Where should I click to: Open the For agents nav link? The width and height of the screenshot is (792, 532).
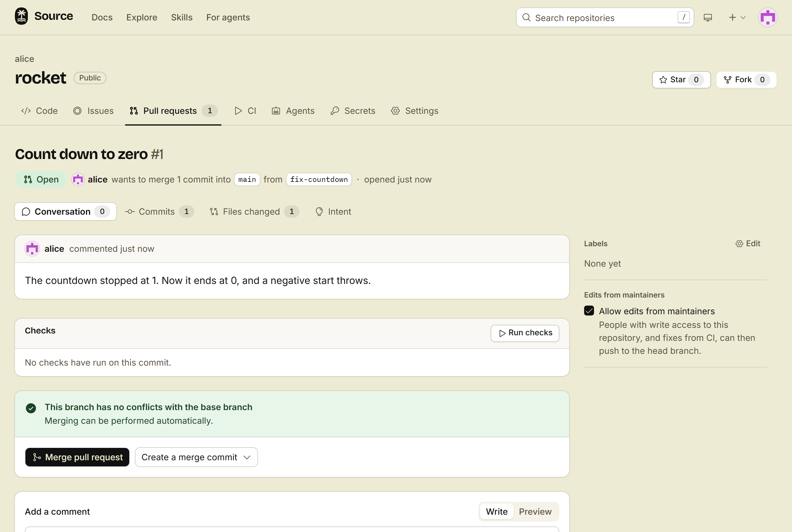[x=228, y=17]
